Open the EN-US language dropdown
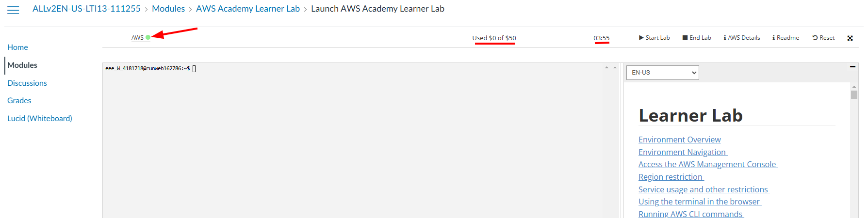 (x=662, y=73)
